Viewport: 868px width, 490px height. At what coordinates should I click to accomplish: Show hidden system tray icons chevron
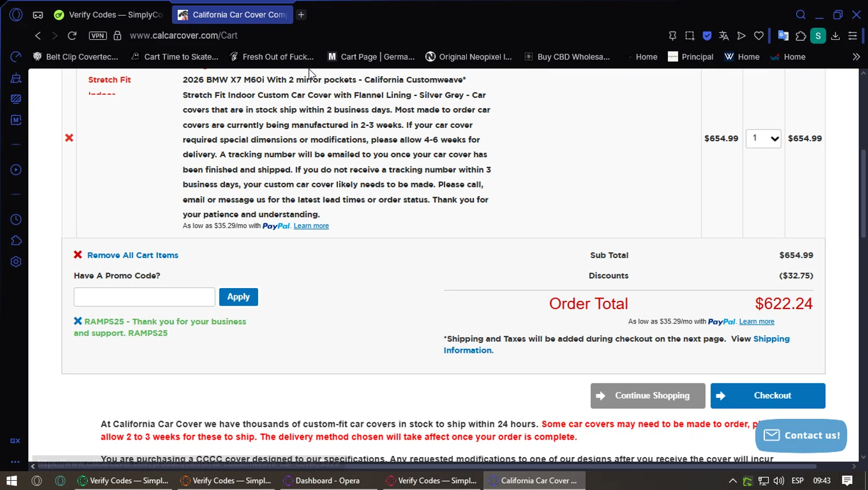point(733,481)
